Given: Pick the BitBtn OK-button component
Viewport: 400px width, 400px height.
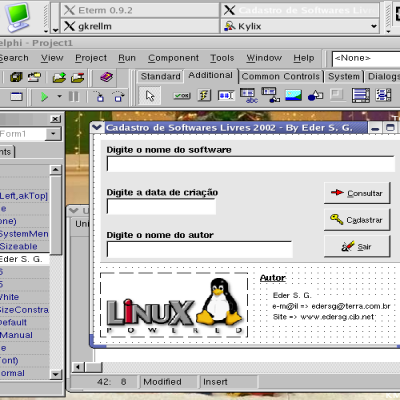Looking at the screenshot, I should (182, 96).
